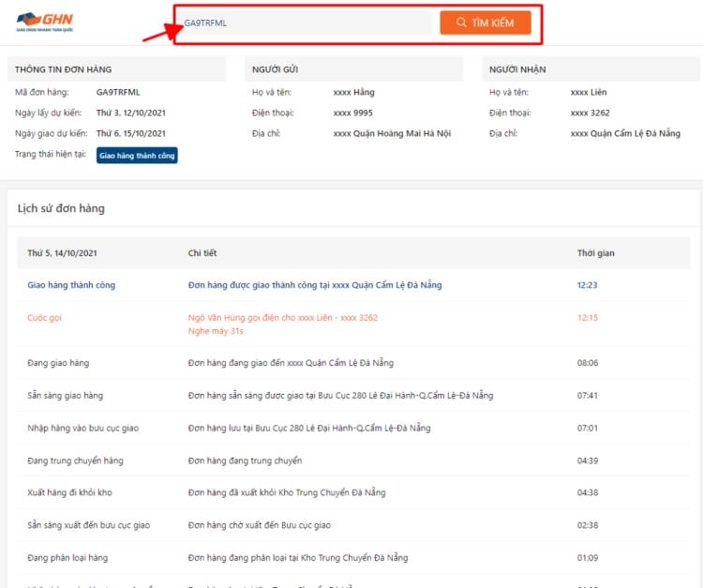Click the 12:23 delivery timestamp
The width and height of the screenshot is (703, 588).
tap(587, 285)
